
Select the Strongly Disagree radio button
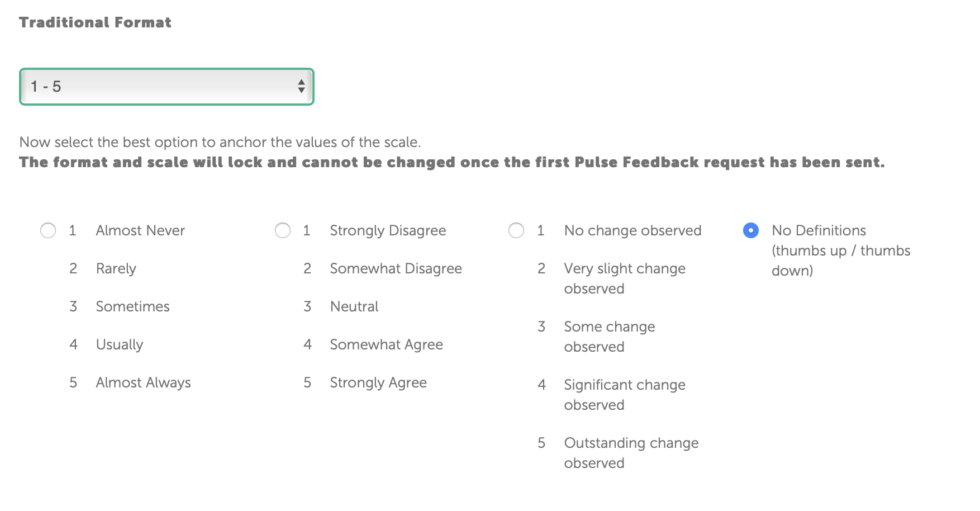283,230
